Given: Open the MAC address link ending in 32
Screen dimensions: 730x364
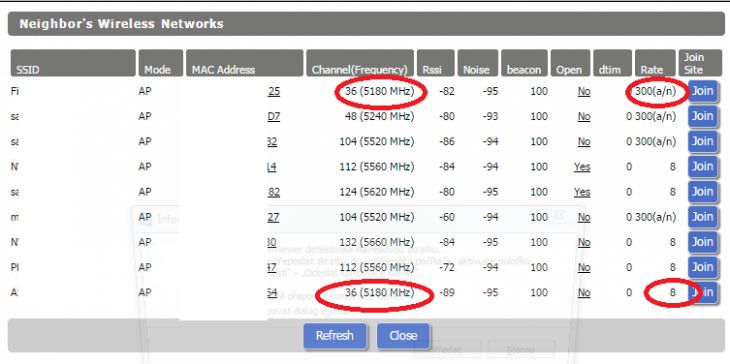Looking at the screenshot, I should point(272,142).
